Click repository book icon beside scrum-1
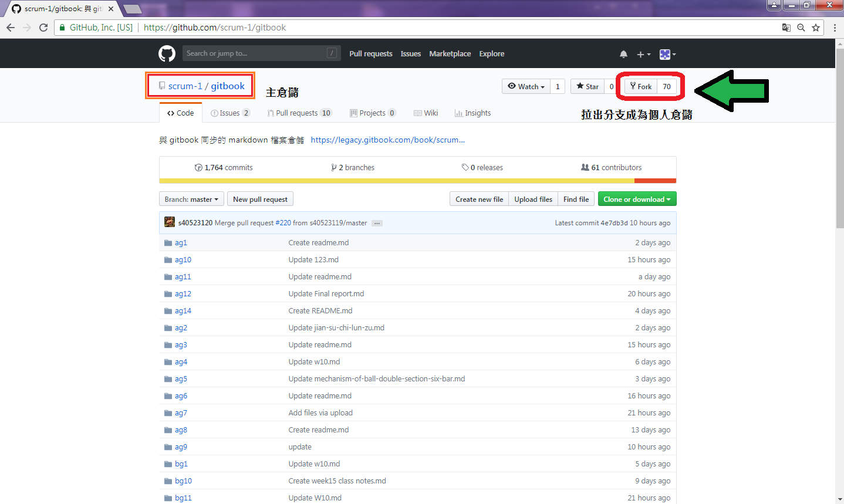The image size is (844, 504). 162,86
